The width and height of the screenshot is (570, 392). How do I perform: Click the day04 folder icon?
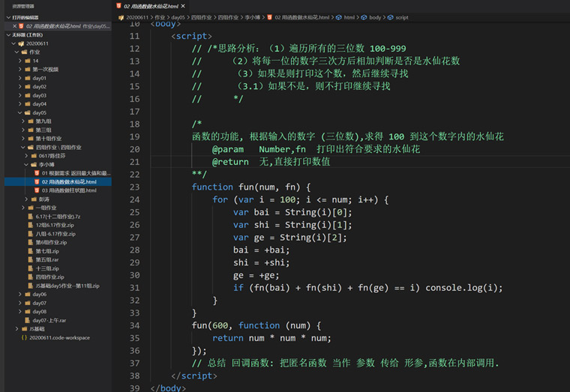(x=28, y=104)
